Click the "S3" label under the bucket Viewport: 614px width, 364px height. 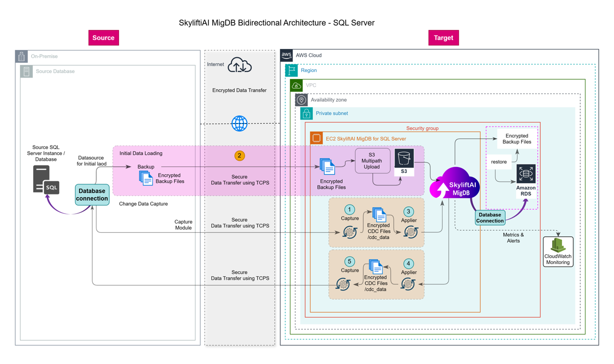pyautogui.click(x=404, y=172)
